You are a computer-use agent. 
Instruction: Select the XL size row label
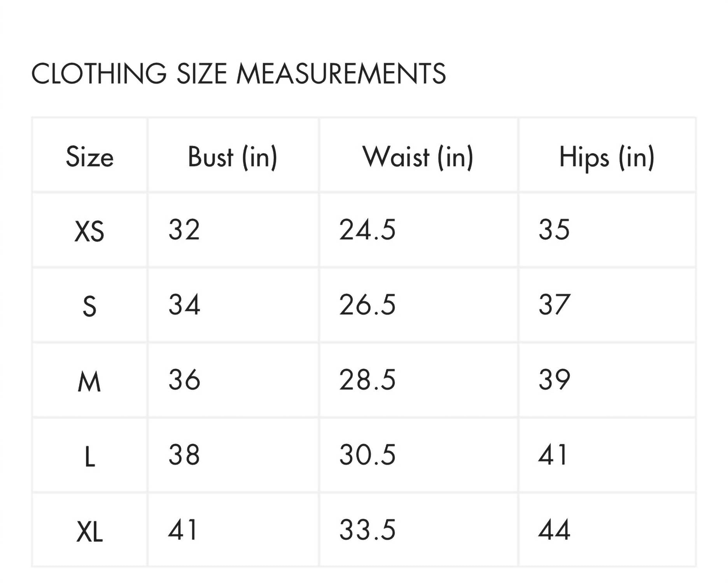point(89,532)
